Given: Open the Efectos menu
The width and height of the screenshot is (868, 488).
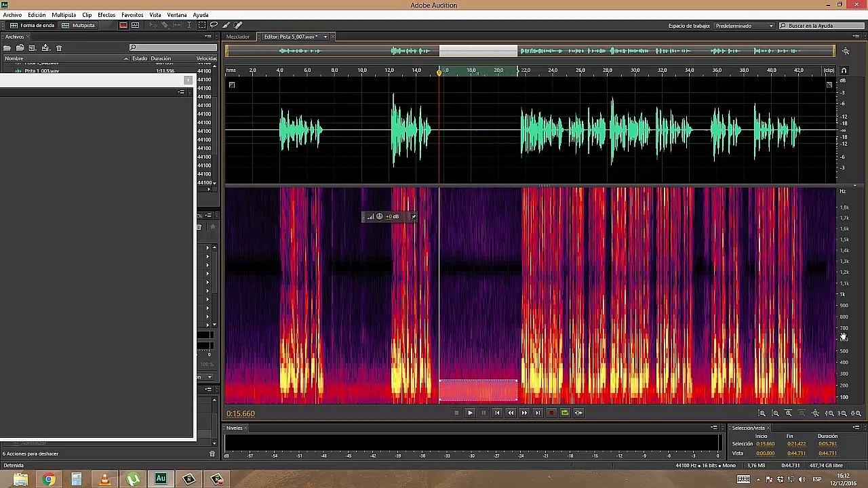Looking at the screenshot, I should click(106, 15).
